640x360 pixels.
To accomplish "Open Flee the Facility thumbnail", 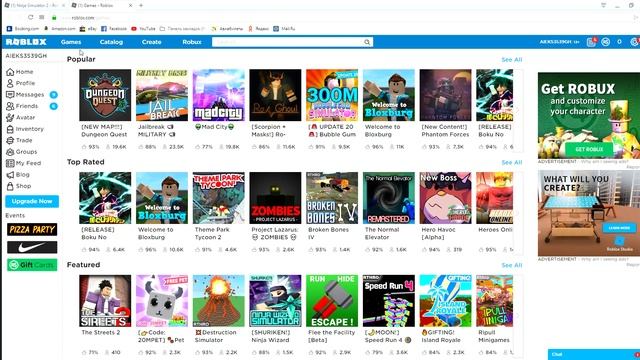I will [x=332, y=301].
